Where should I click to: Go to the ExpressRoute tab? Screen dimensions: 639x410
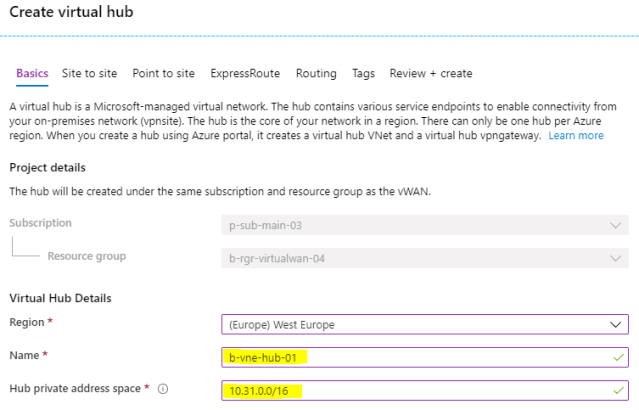246,73
